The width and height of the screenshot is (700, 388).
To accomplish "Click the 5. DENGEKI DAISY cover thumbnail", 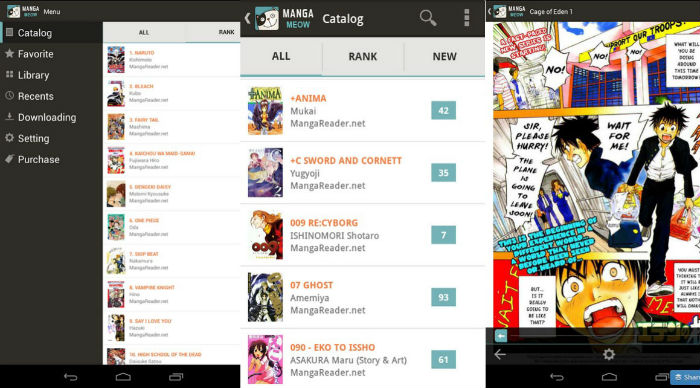I will [116, 194].
